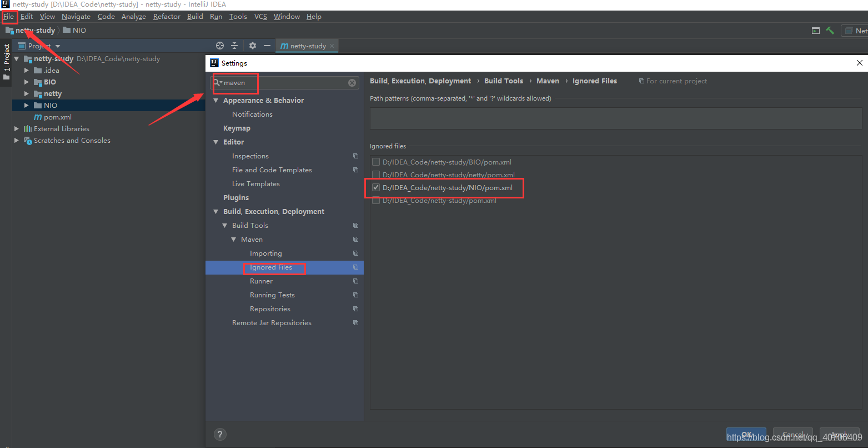The image size is (868, 448).
Task: Click the maven settings search field
Action: 285,83
